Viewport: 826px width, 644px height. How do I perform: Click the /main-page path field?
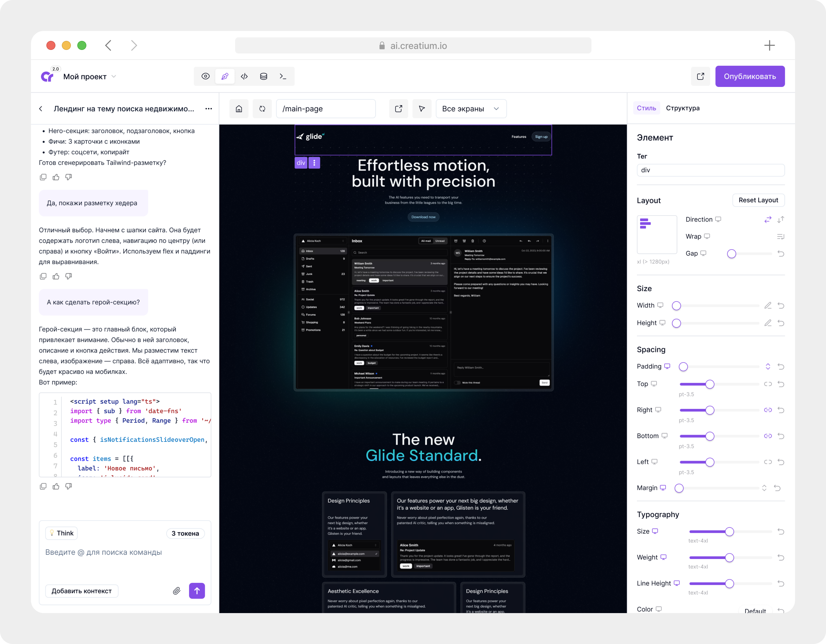pyautogui.click(x=326, y=109)
